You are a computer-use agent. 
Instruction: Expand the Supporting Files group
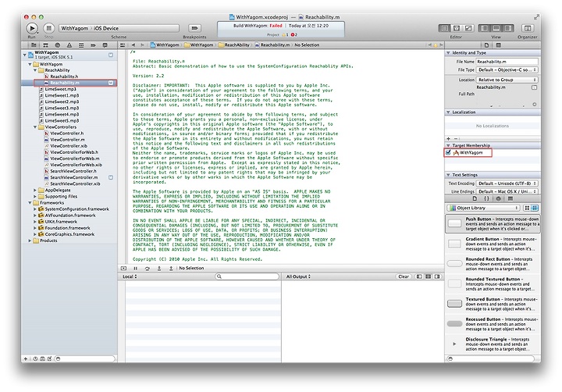(35, 197)
